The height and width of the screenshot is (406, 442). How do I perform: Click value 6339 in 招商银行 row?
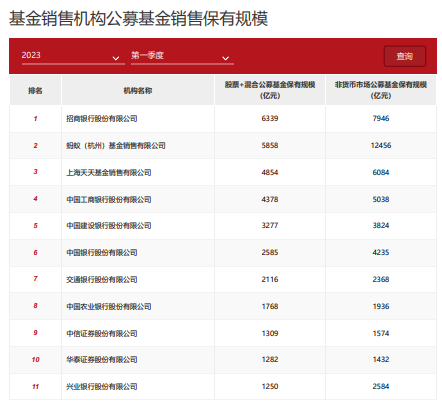click(270, 118)
